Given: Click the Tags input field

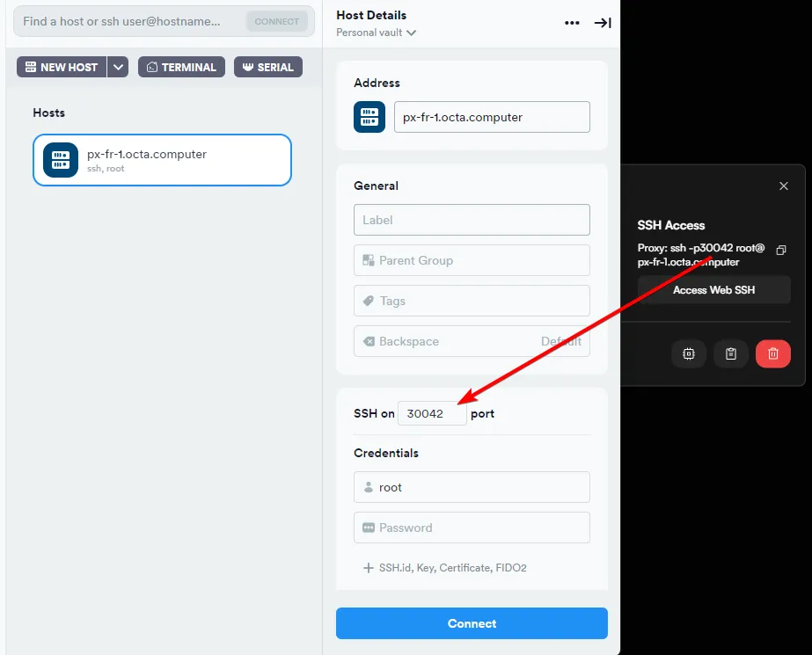Looking at the screenshot, I should pos(472,301).
